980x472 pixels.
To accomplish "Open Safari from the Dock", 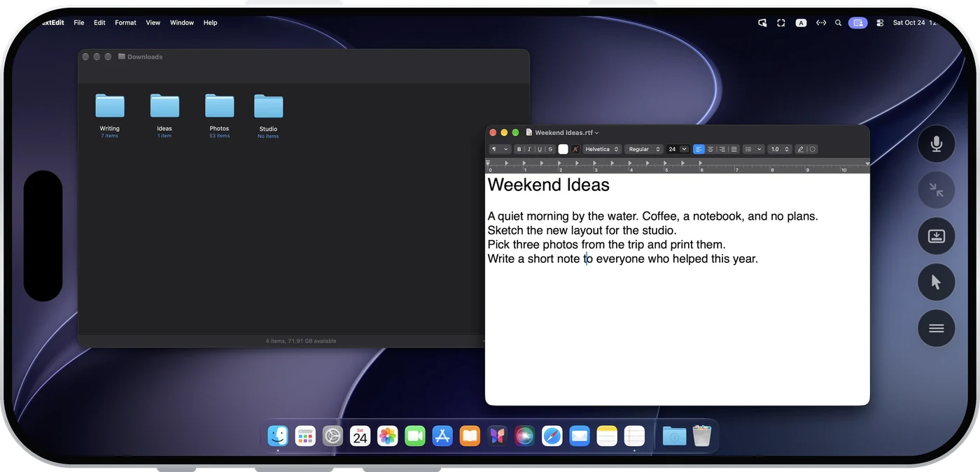I will click(552, 436).
